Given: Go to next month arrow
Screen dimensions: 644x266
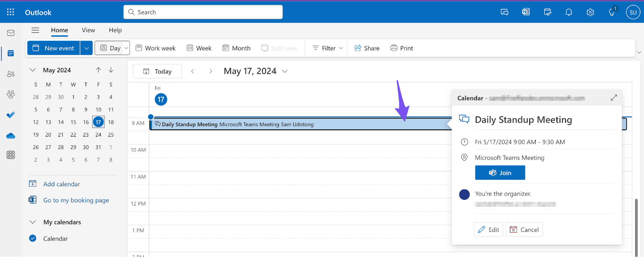Looking at the screenshot, I should pyautogui.click(x=111, y=70).
